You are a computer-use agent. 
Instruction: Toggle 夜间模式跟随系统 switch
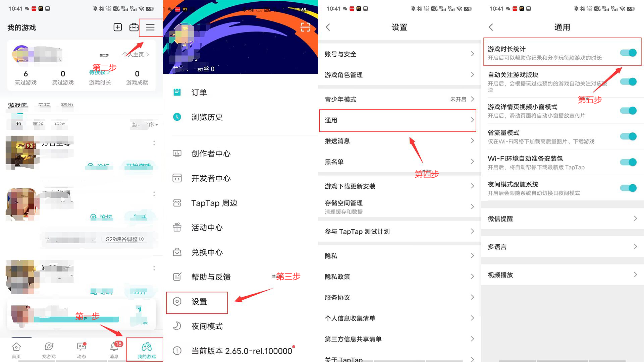[628, 188]
